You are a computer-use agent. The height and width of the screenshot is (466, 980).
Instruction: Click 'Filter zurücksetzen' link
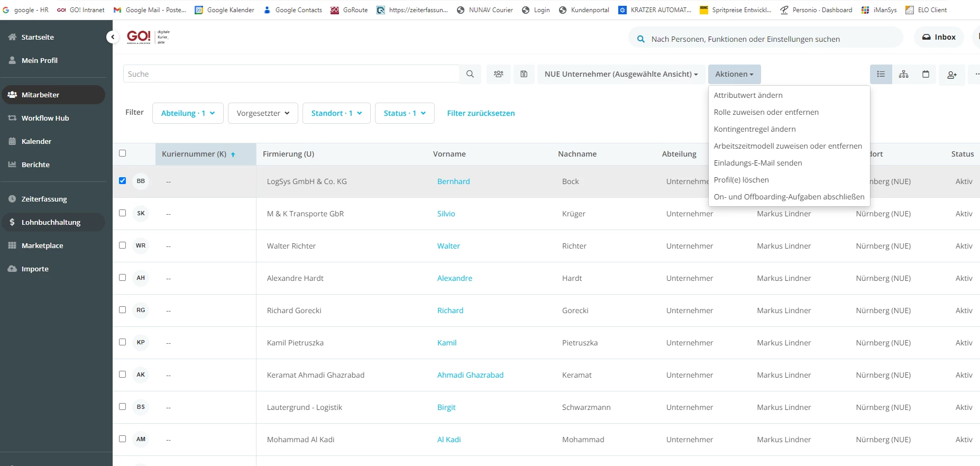click(x=481, y=113)
